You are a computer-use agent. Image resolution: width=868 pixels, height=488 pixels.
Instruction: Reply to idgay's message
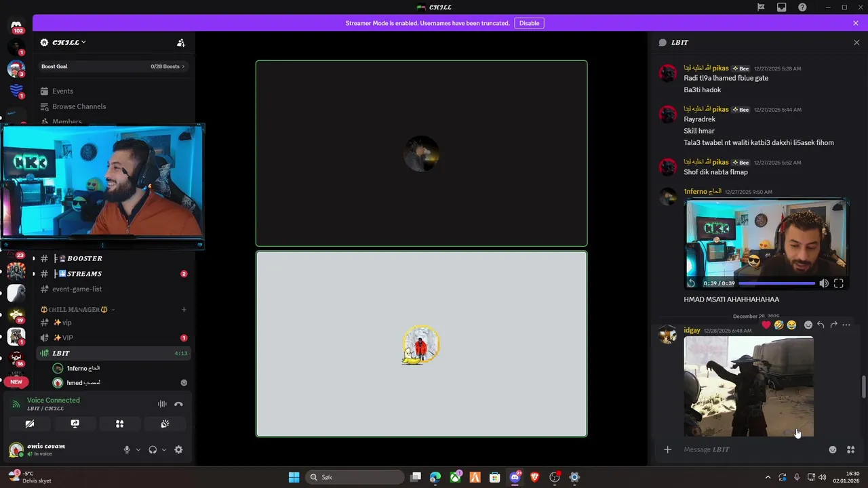click(x=821, y=325)
